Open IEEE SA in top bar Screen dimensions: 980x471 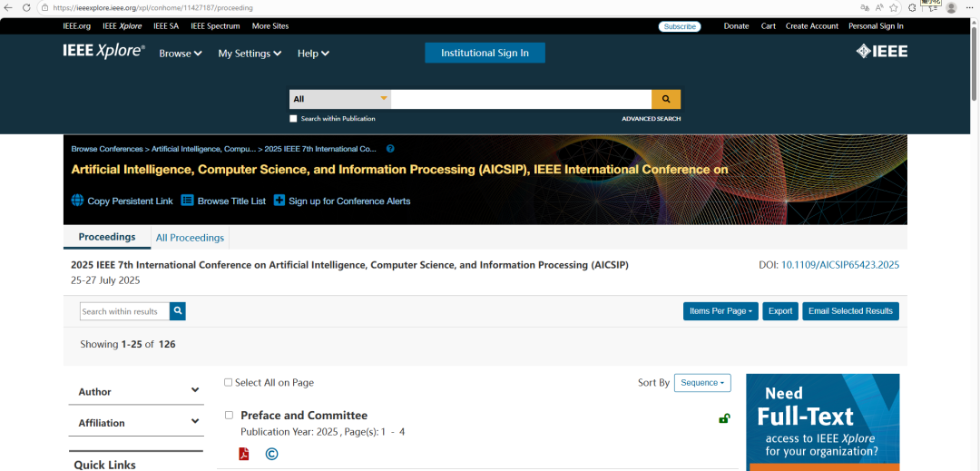166,26
